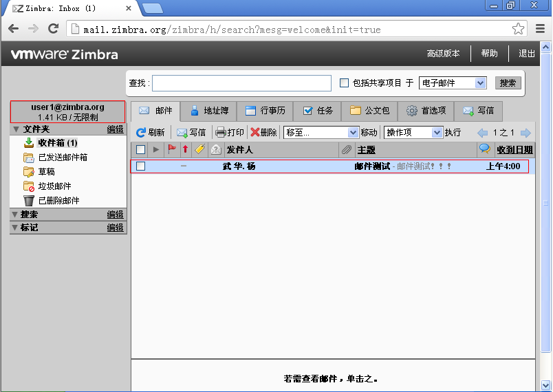Go to the next page with the right arrow
553x392 pixels.
pos(525,133)
